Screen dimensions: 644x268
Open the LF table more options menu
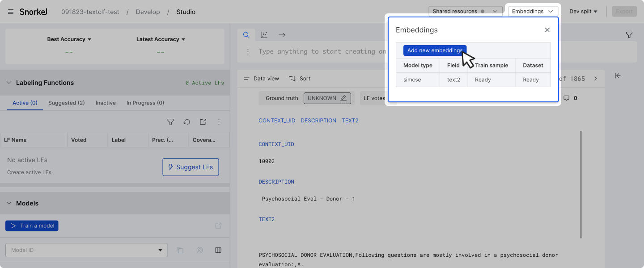(219, 122)
